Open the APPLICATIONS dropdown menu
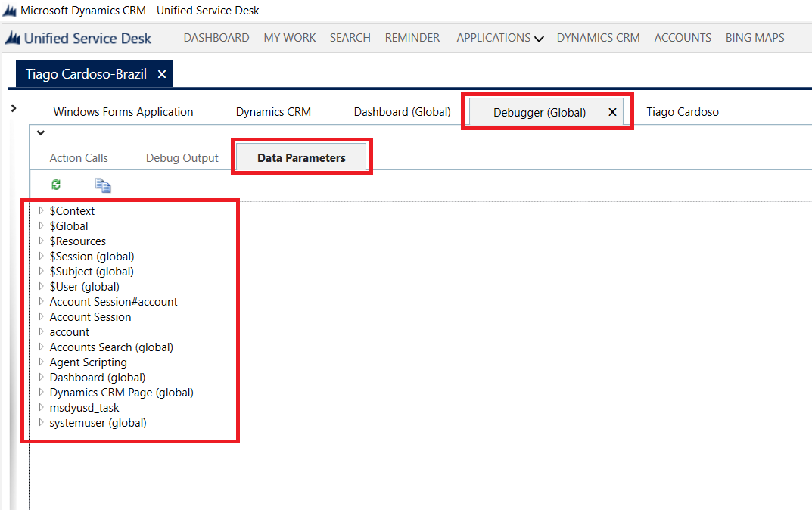 coord(499,38)
